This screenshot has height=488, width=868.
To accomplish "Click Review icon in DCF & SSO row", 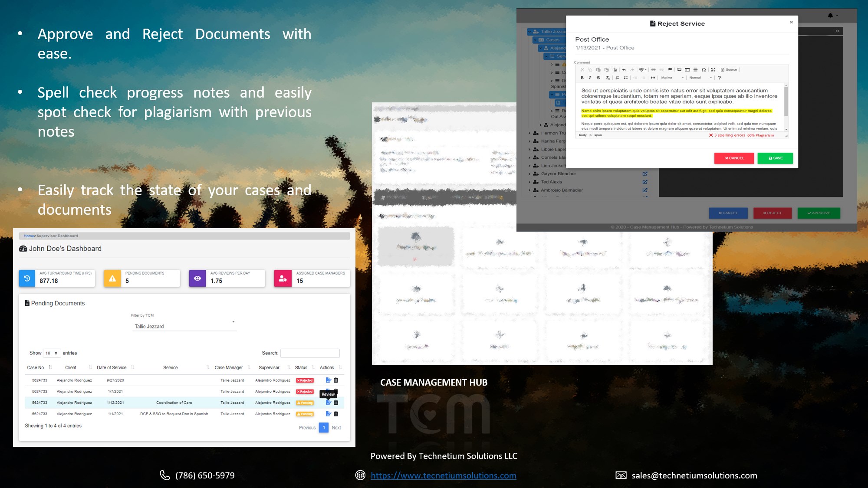I will (x=329, y=414).
